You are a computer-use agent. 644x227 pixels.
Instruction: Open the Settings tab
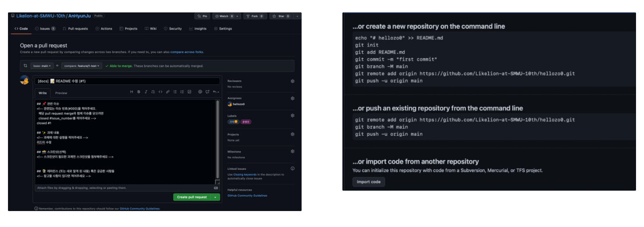(x=223, y=28)
